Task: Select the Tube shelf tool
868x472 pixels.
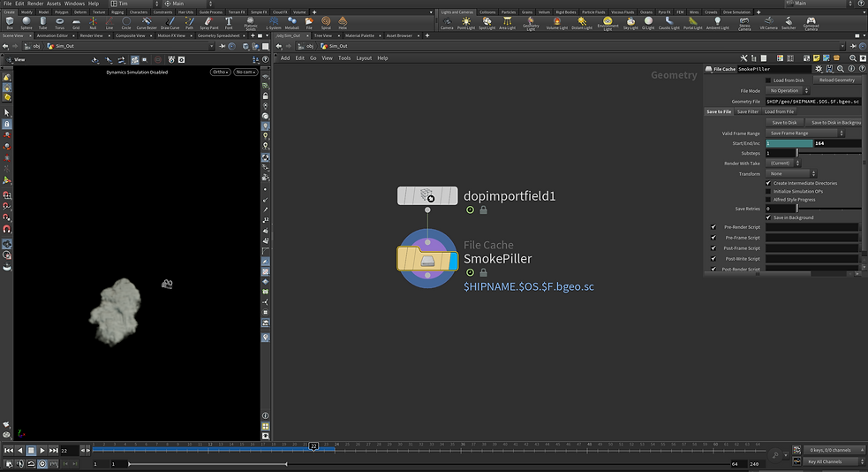Action: [x=42, y=23]
